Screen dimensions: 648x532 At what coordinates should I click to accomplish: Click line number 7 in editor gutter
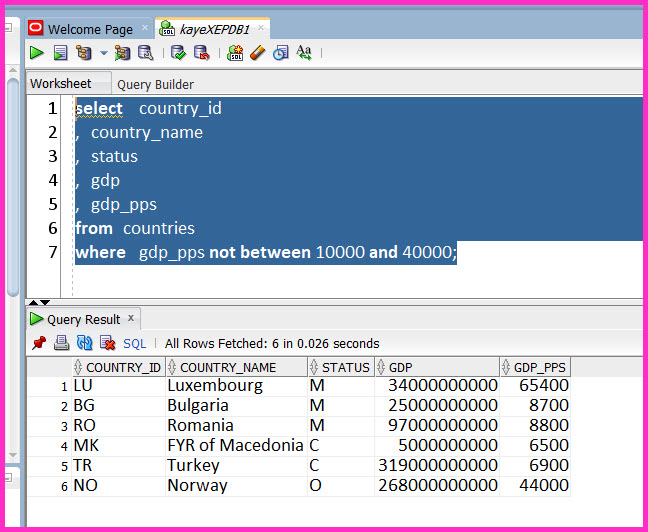[x=53, y=252]
